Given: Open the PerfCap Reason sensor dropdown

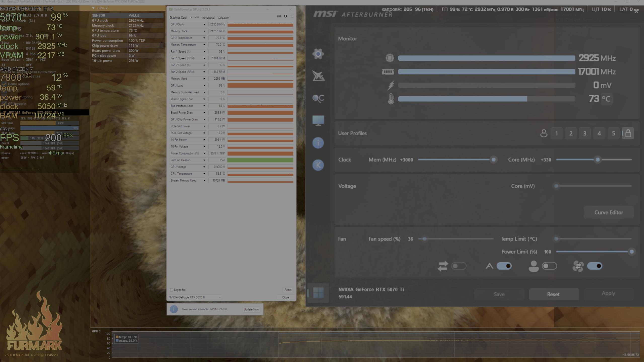Looking at the screenshot, I should point(204,160).
